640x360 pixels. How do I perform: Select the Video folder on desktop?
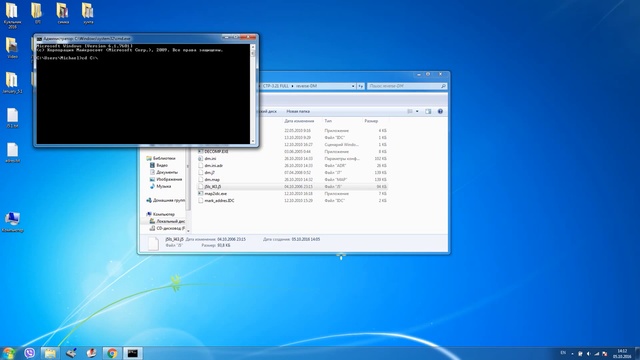tap(12, 48)
